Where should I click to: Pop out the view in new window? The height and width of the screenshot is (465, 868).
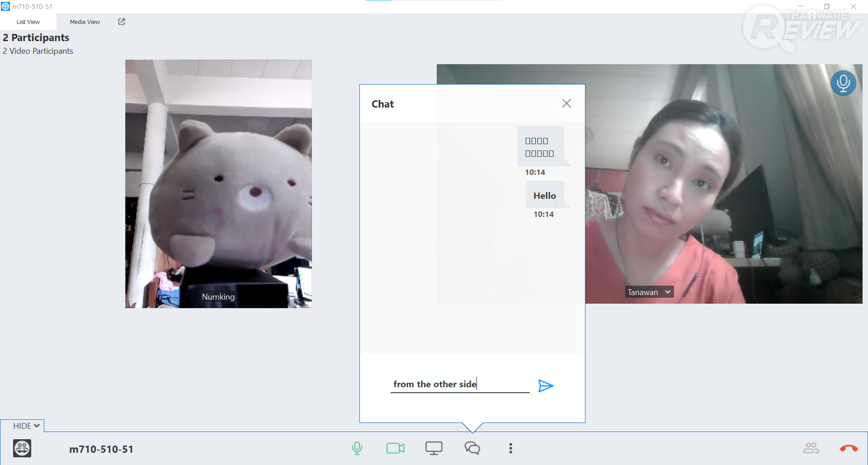[x=122, y=22]
